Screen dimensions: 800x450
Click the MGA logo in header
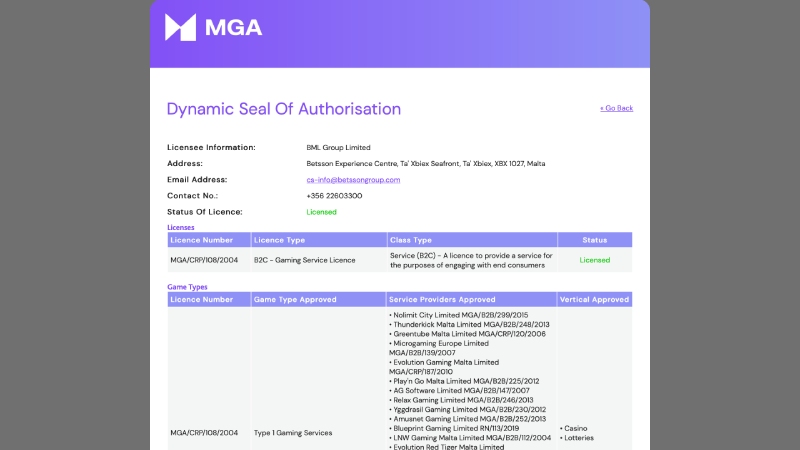coord(213,27)
